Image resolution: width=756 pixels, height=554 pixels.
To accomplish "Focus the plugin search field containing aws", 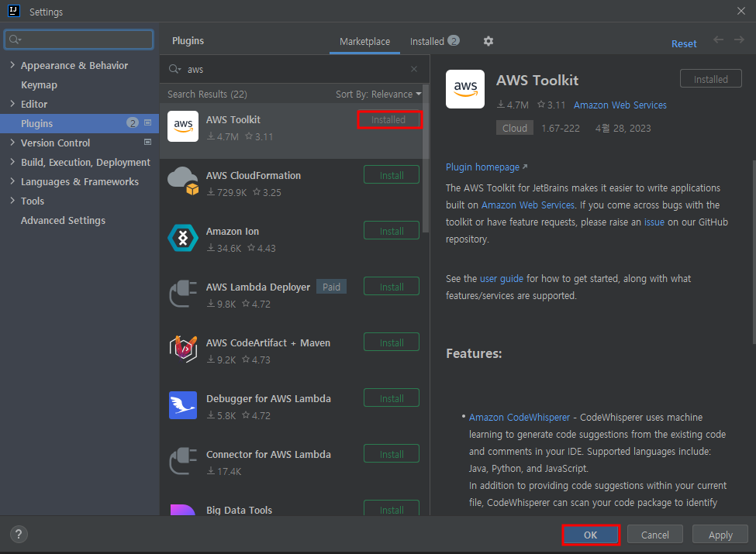I will pos(293,70).
